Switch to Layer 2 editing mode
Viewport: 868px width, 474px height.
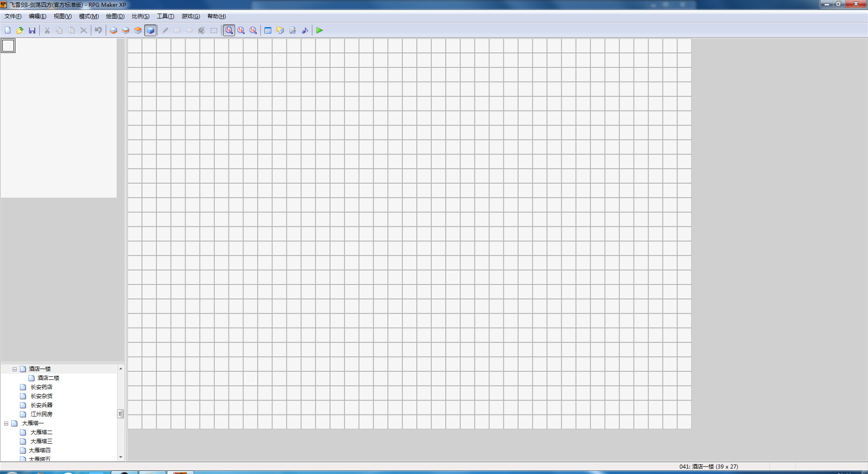coord(126,30)
